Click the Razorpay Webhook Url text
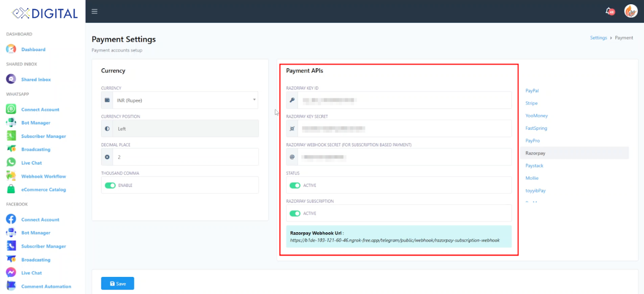644x294 pixels. pyautogui.click(x=395, y=240)
